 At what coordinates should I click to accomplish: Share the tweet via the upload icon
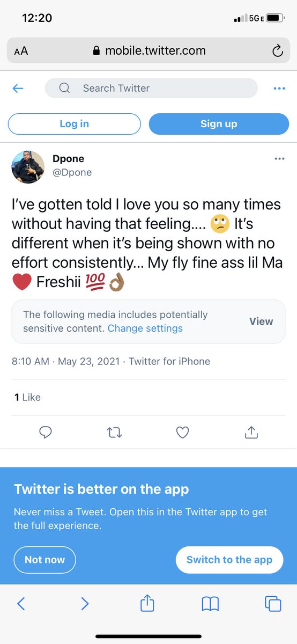pyautogui.click(x=251, y=432)
